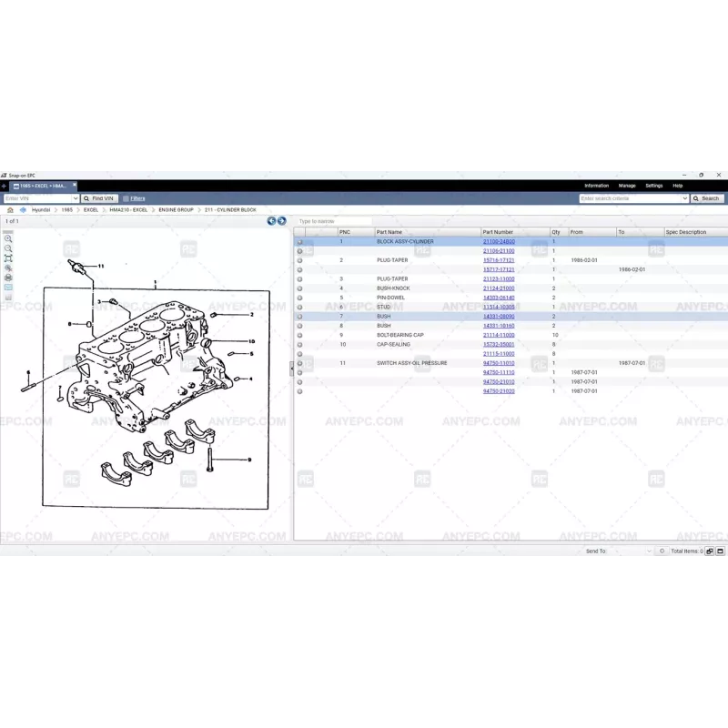Click the Type to narrow filter field
The width and height of the screenshot is (728, 728).
click(x=333, y=221)
